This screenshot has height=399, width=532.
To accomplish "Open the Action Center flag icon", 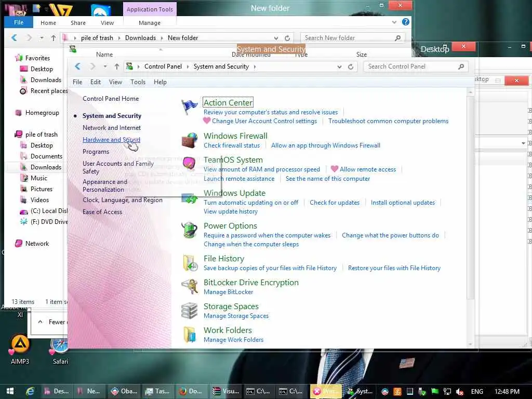I will coord(189,107).
